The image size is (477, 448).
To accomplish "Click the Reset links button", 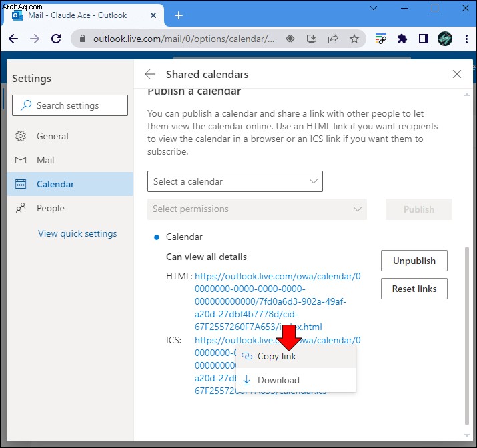I will (x=414, y=289).
